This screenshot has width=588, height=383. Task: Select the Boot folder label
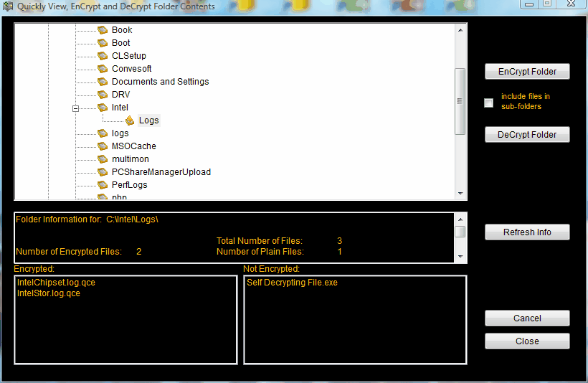point(120,43)
